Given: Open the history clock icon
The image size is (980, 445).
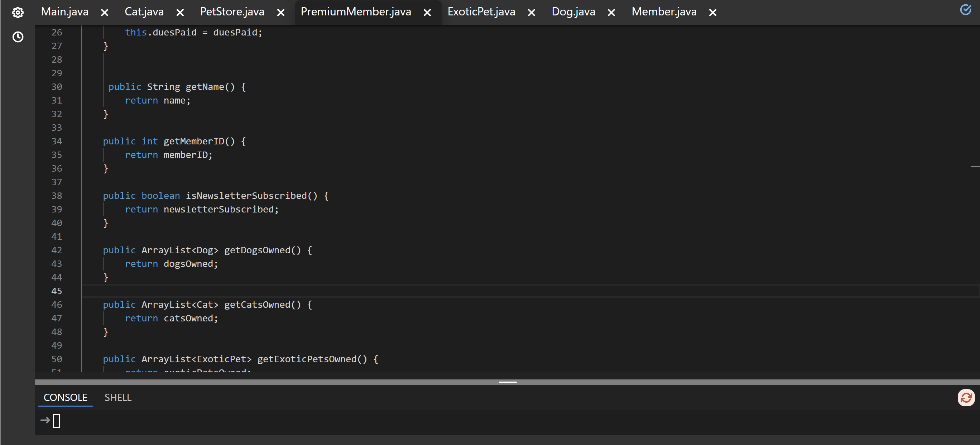Looking at the screenshot, I should click(x=18, y=37).
